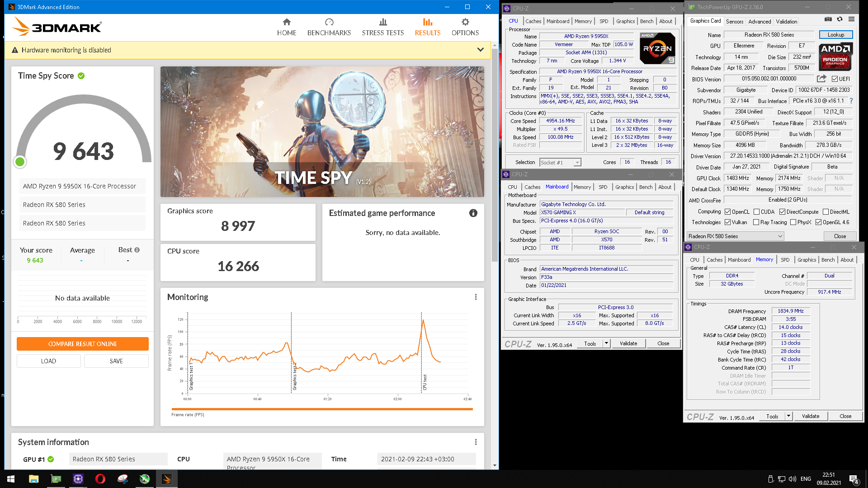The image size is (868, 488).
Task: Toggle the Vulkan checkbox
Action: pos(727,222)
